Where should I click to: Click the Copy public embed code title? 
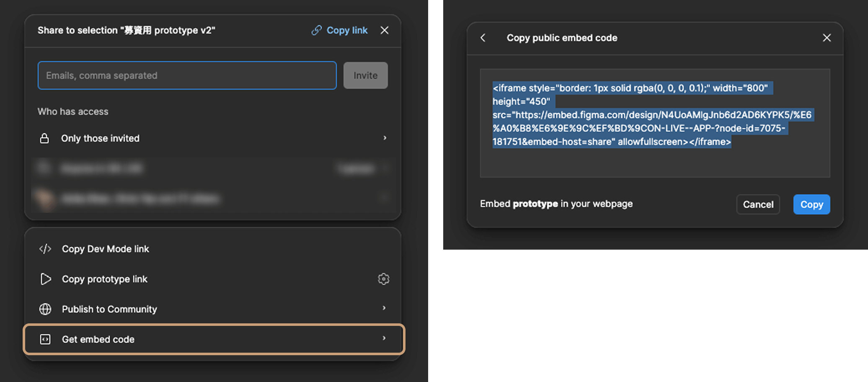click(x=562, y=38)
